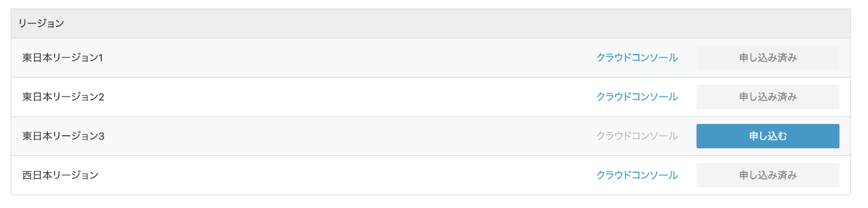Click greyed クラウドコンソール link for 東日本リージョン3

(637, 136)
